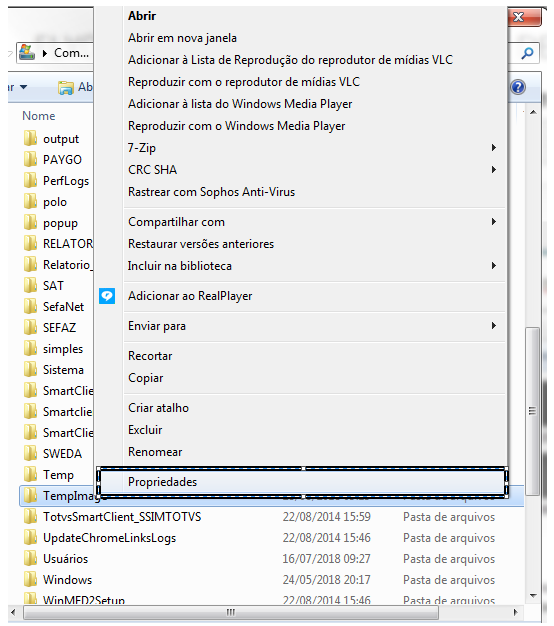This screenshot has width=554, height=626.
Task: Click the Compartilhar com submenu arrow
Action: coord(494,222)
